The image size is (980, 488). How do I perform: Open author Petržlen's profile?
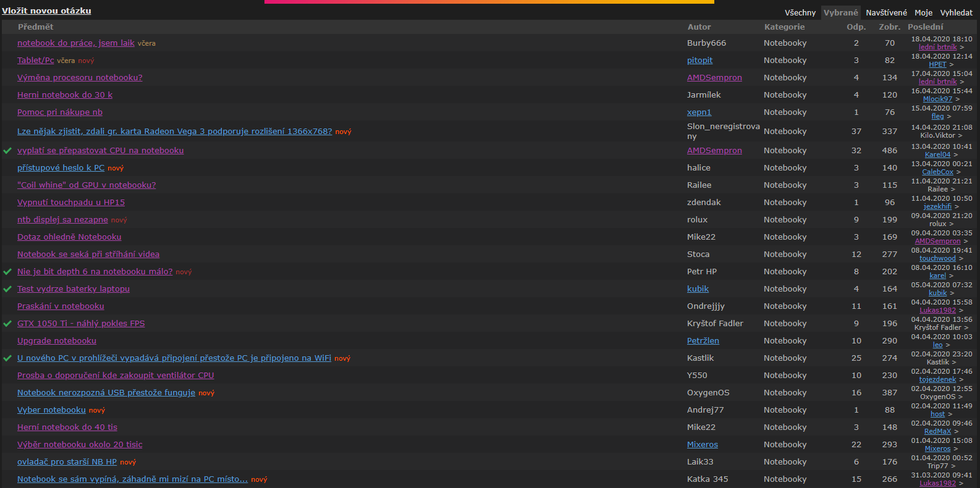[703, 341]
